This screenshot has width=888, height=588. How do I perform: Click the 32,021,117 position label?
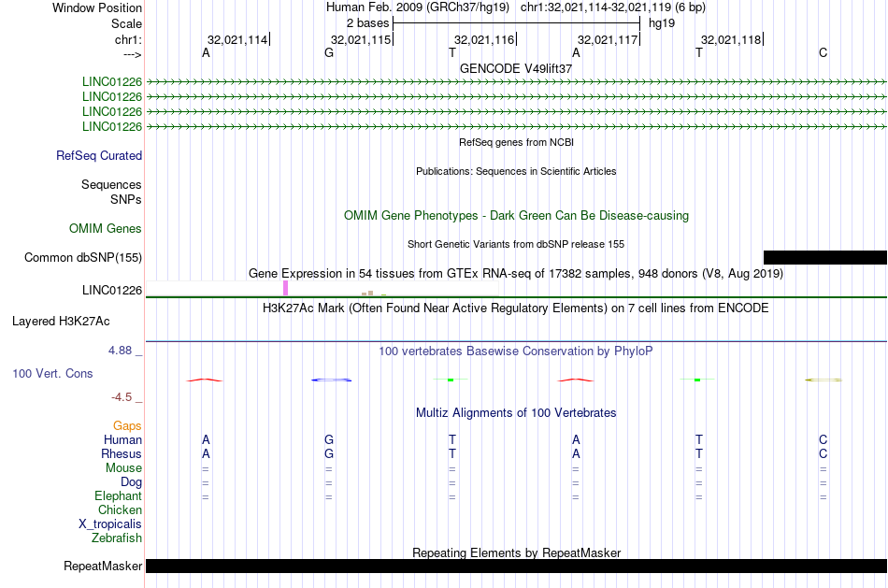(608, 39)
